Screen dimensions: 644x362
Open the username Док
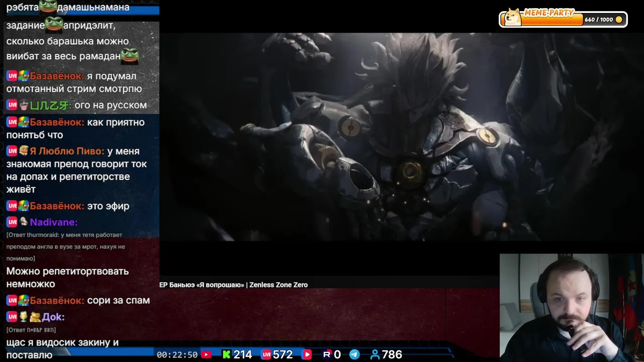click(x=53, y=317)
